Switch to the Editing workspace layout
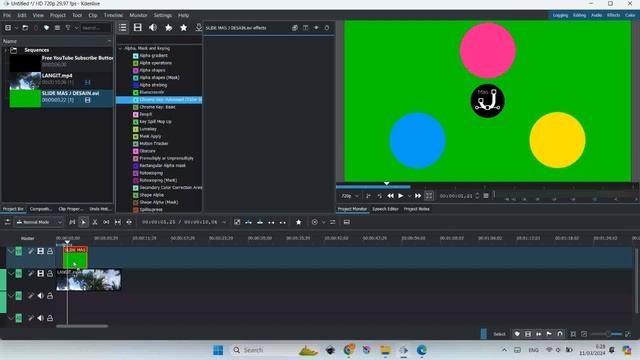This screenshot has height=360, width=640. point(579,15)
